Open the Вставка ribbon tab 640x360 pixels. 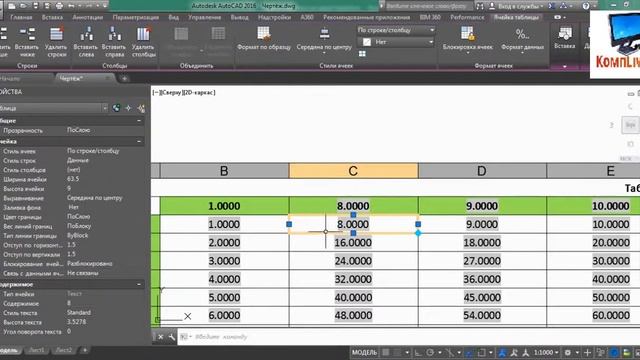pos(52,17)
